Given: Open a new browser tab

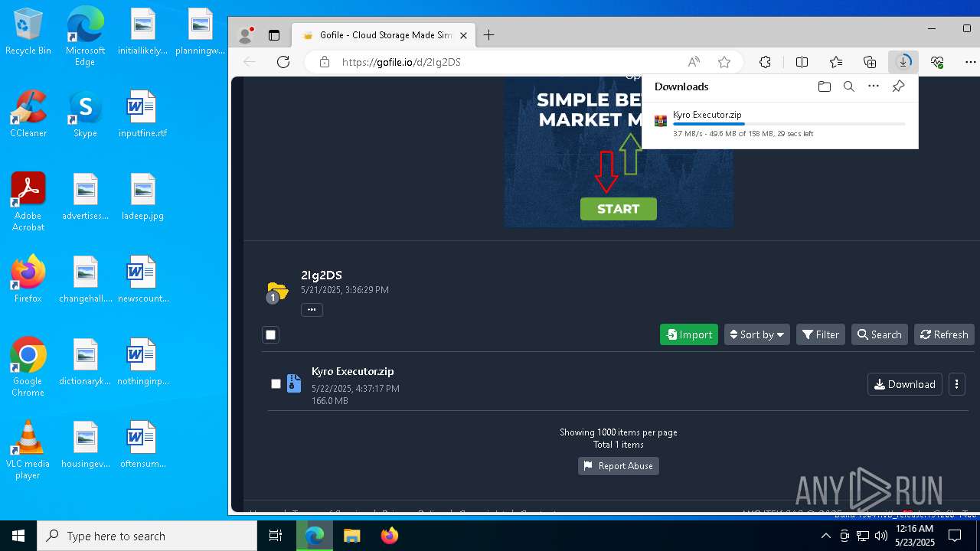Looking at the screenshot, I should click(488, 35).
